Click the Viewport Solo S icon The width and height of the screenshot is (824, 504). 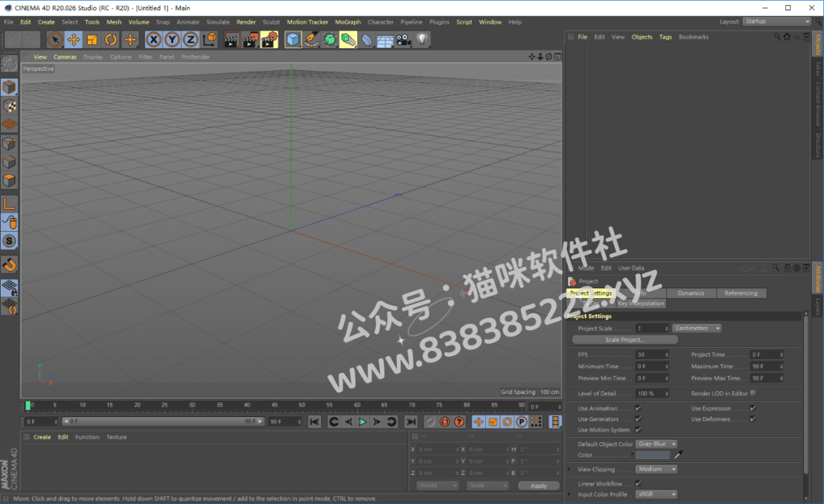click(9, 241)
